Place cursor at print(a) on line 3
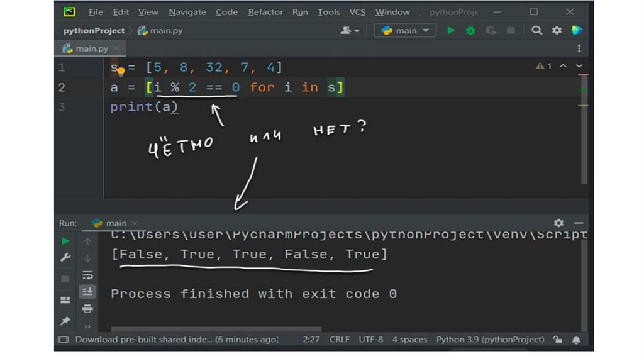The height and width of the screenshot is (361, 644). (x=144, y=107)
